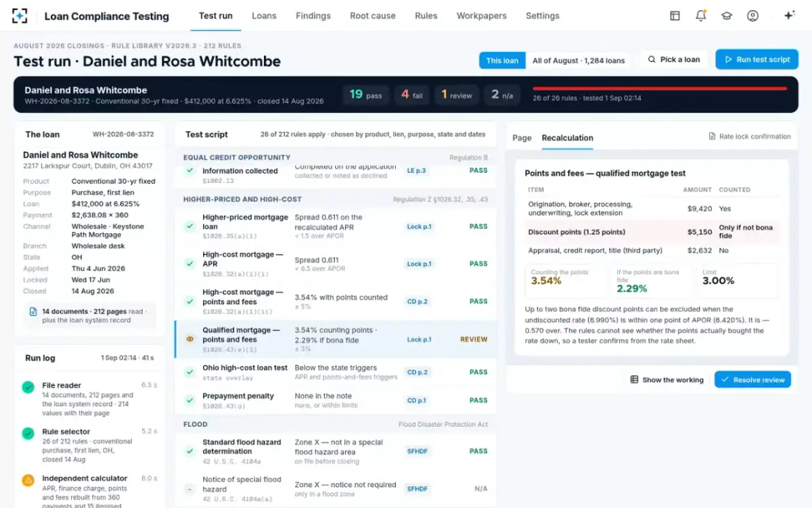Select the Appraisal, credit report, title row
Image resolution: width=812 pixels, height=508 pixels.
[652, 251]
